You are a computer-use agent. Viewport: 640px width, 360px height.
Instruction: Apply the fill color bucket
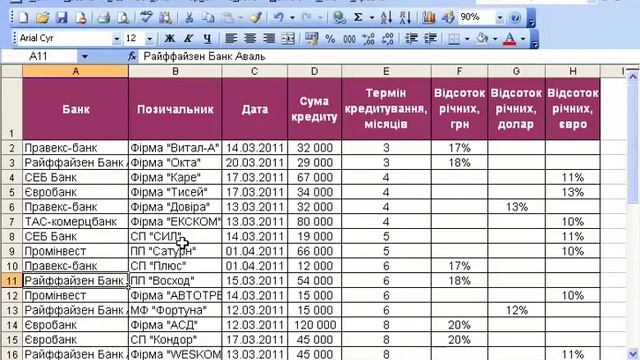pos(482,39)
